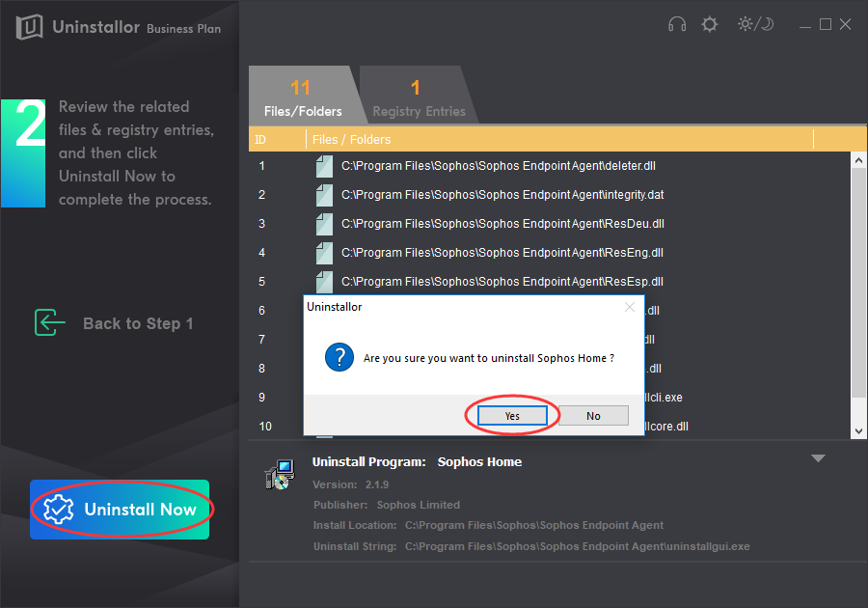Minimize the Uninstallor window
The height and width of the screenshot is (608, 868).
805,25
